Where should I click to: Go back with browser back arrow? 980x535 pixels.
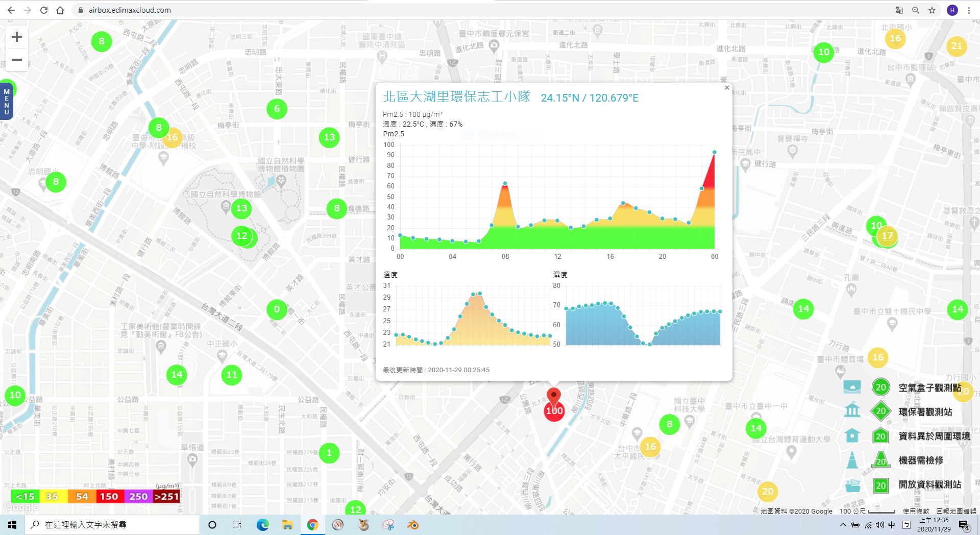pos(11,10)
